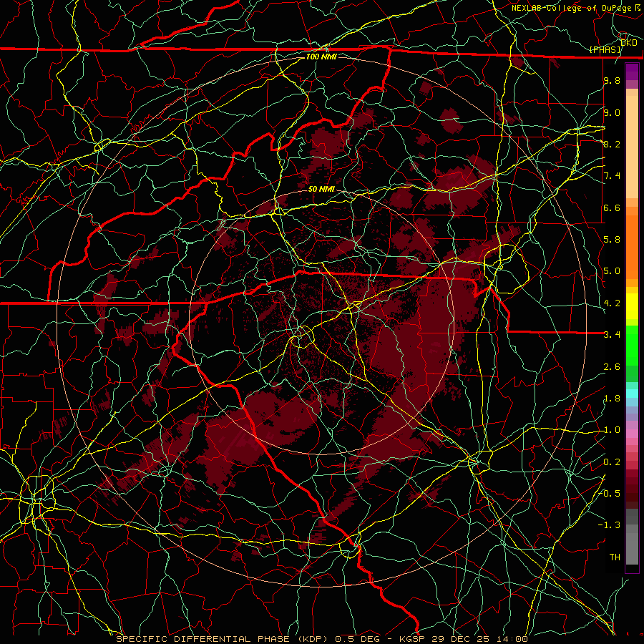Click the 4.2 scale value
The height and width of the screenshot is (644, 644).
point(612,303)
